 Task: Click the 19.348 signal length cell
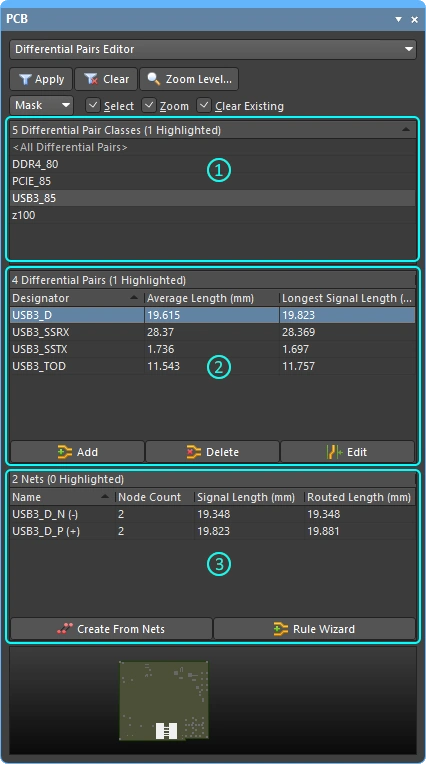249,514
